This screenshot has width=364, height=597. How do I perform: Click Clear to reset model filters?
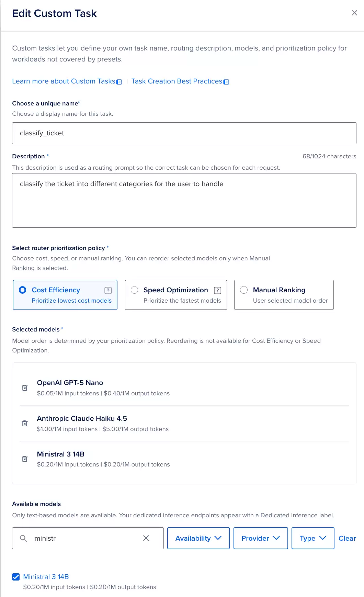[347, 538]
